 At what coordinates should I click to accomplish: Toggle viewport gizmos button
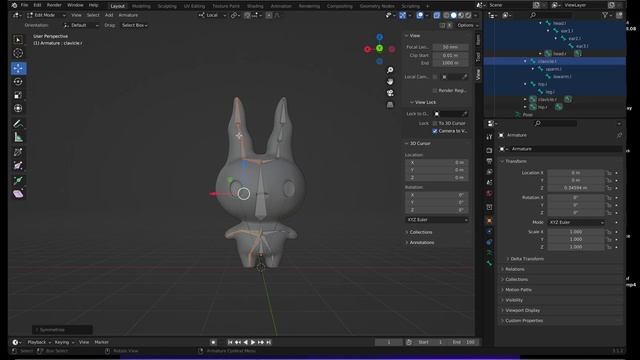(x=402, y=15)
